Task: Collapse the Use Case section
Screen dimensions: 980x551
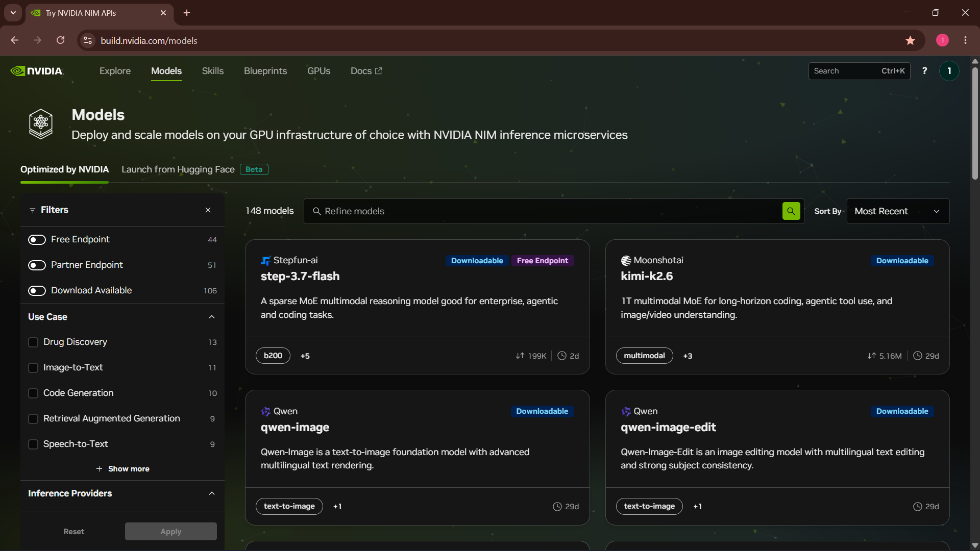Action: tap(212, 317)
